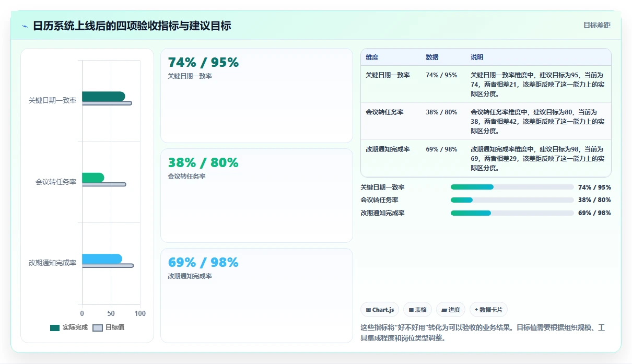Click the grey target bar under 改期通知完成率
The width and height of the screenshot is (632, 364).
click(108, 266)
